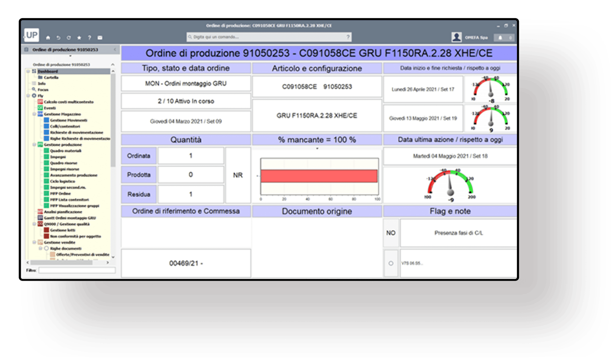Click the undo/back arrow icon
Image resolution: width=613 pixels, height=364 pixels.
pyautogui.click(x=58, y=38)
